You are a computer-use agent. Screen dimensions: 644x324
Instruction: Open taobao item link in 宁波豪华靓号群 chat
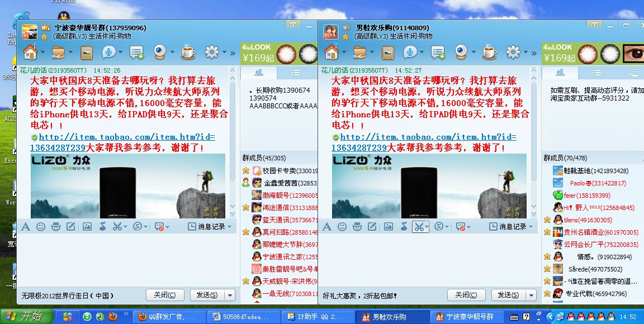(x=122, y=142)
